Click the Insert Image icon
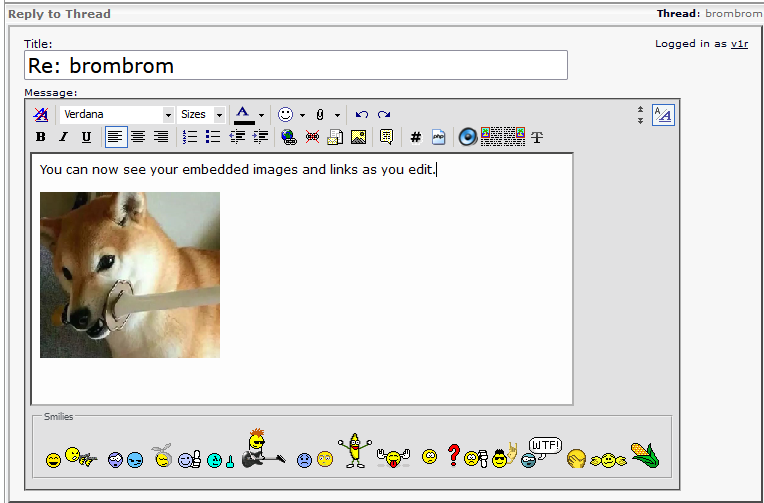Viewport: 764px width, 503px height. click(359, 137)
